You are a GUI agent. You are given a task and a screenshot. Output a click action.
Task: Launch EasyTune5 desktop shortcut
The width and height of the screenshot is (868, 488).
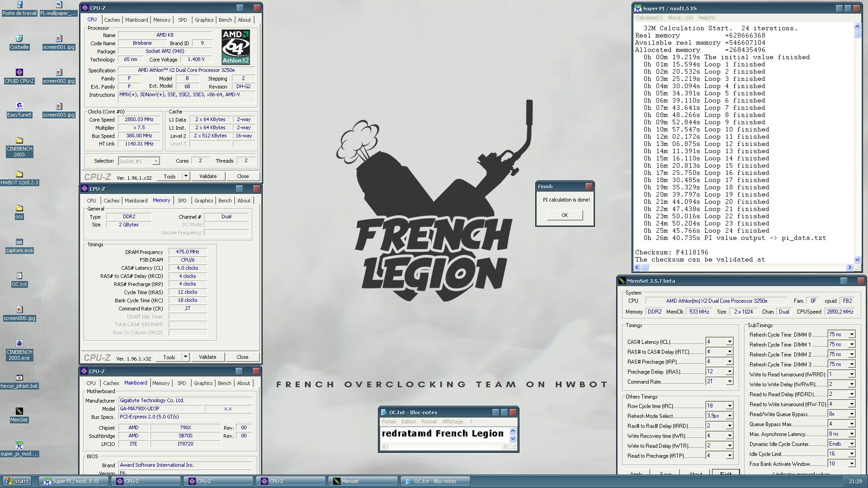pyautogui.click(x=19, y=110)
